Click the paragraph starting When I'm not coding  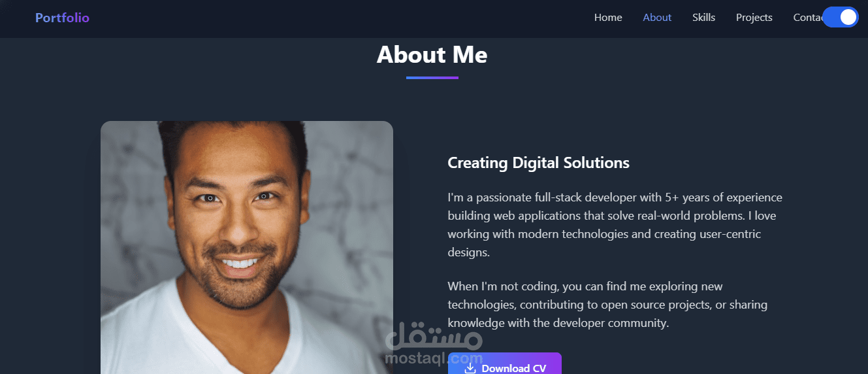607,305
